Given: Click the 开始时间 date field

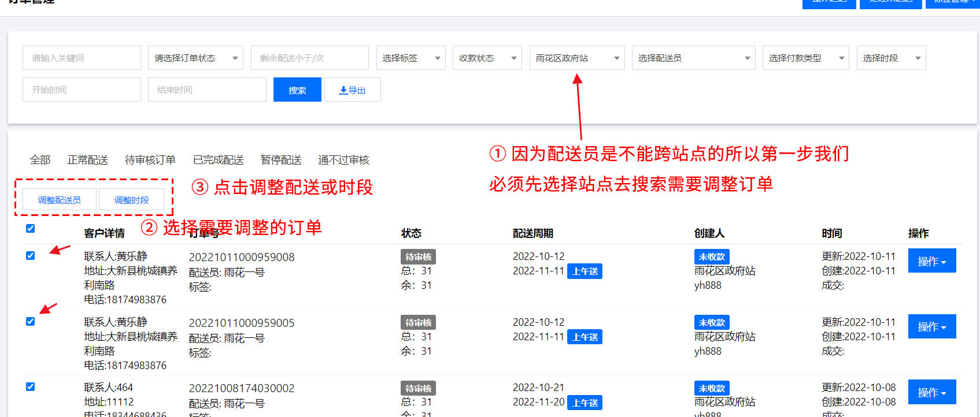Looking at the screenshot, I should tap(82, 90).
